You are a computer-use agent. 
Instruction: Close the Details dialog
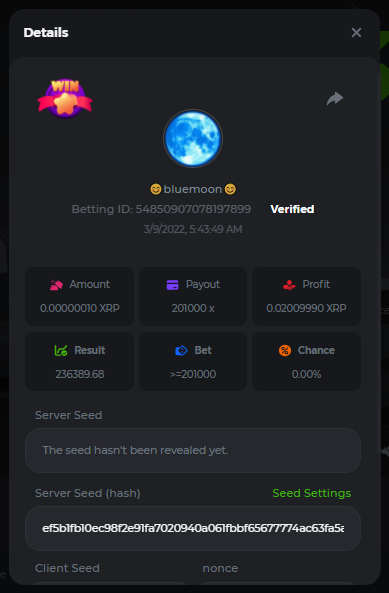pyautogui.click(x=356, y=33)
